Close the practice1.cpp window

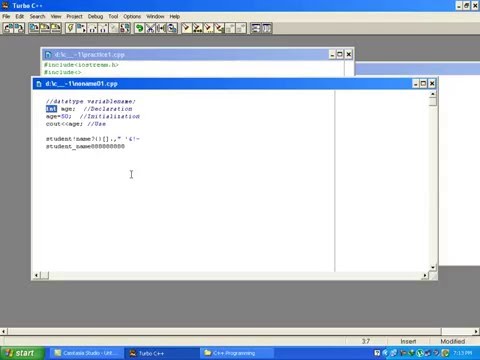(348, 54)
